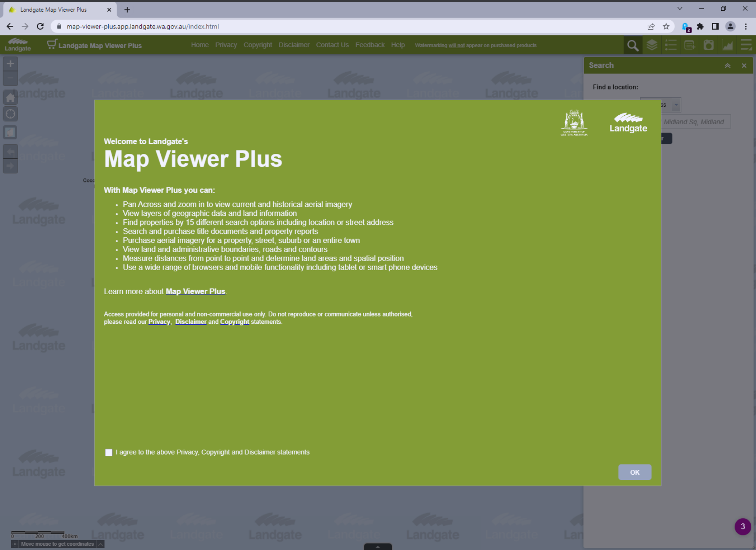
Task: Open the quick reports toolbar icon
Action: click(689, 45)
